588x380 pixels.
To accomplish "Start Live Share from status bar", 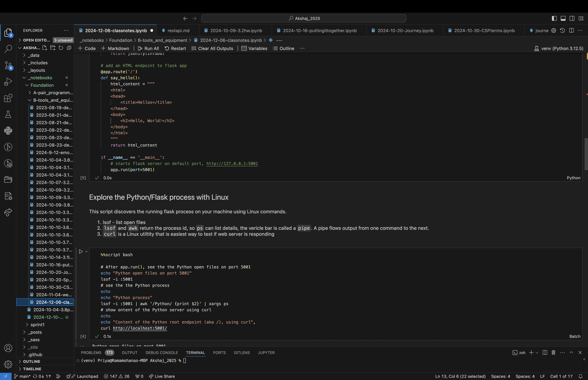I will coord(162,376).
